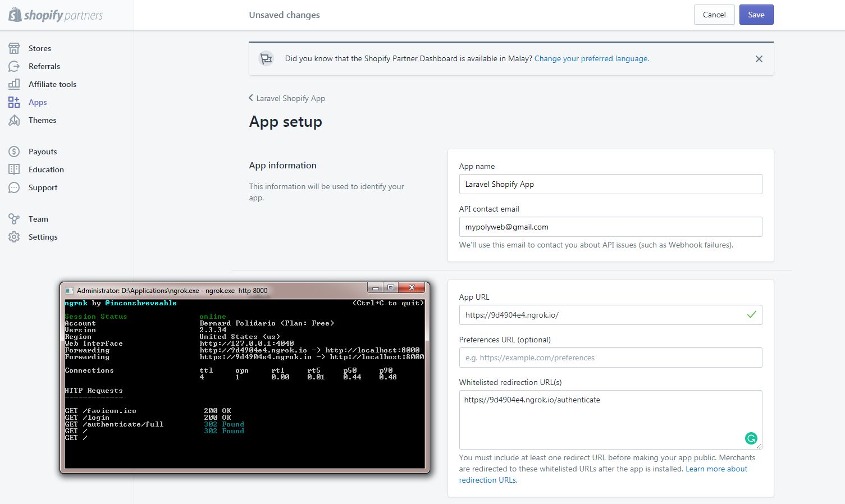The height and width of the screenshot is (504, 845).
Task: Click the App information section heading
Action: (x=282, y=166)
